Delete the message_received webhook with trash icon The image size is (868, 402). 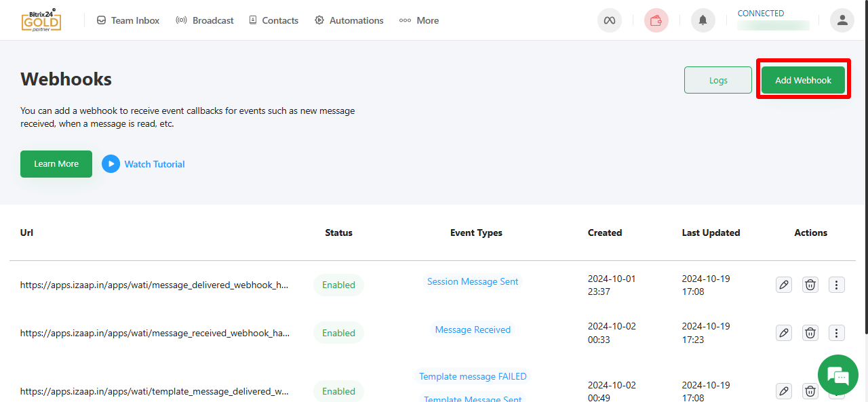coord(810,333)
